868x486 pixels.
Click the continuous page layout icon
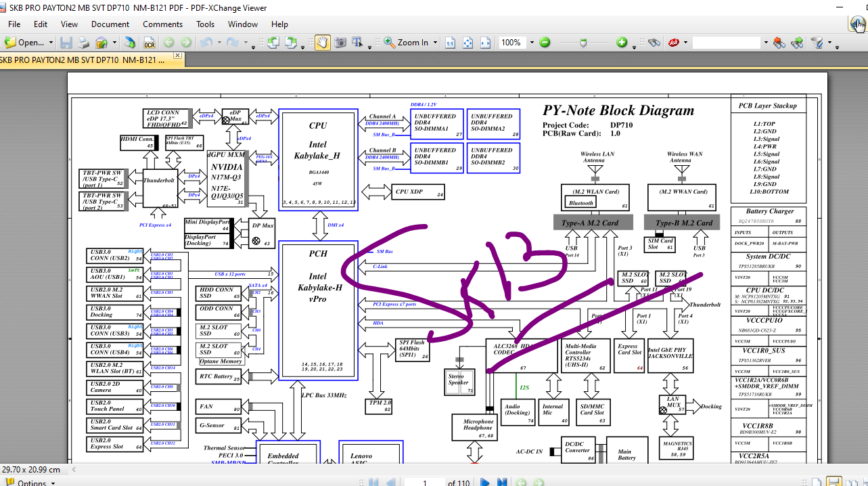[x=834, y=483]
